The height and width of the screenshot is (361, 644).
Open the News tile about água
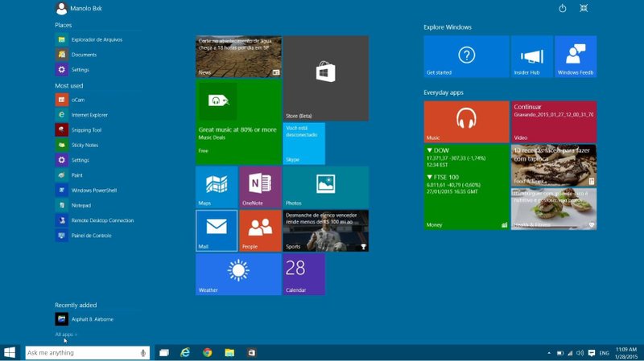(238, 56)
